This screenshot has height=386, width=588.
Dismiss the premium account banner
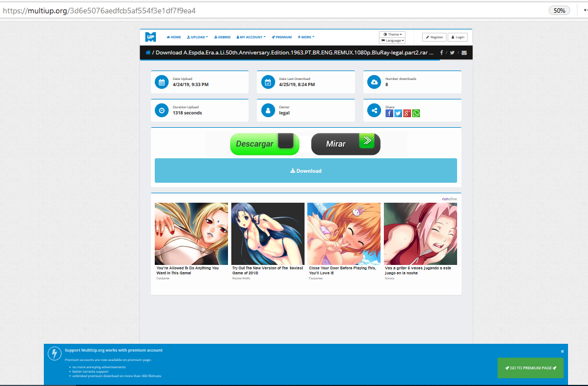[562, 351]
